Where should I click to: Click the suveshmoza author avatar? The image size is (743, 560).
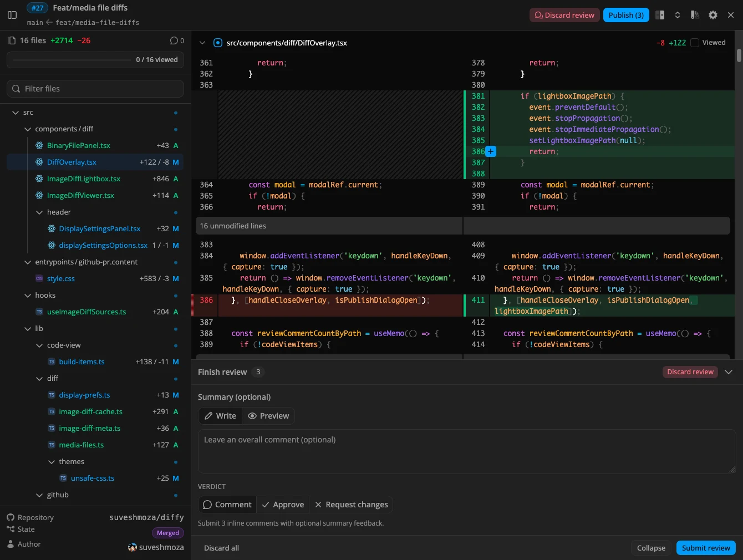[132, 547]
